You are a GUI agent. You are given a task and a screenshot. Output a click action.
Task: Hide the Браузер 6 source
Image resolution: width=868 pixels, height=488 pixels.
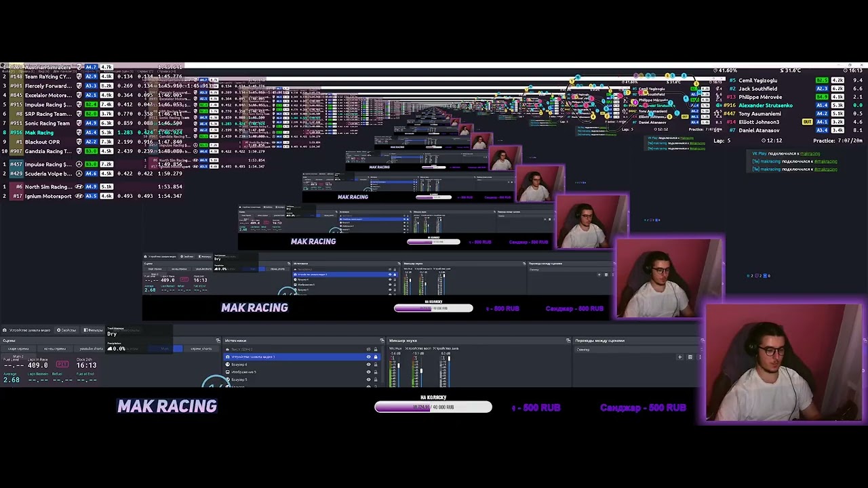369,365
